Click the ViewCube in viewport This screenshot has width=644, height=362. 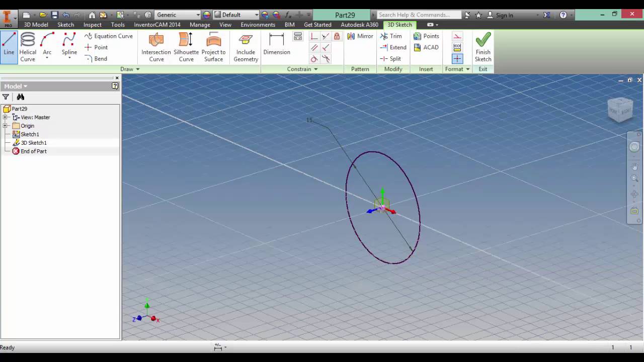click(x=620, y=110)
